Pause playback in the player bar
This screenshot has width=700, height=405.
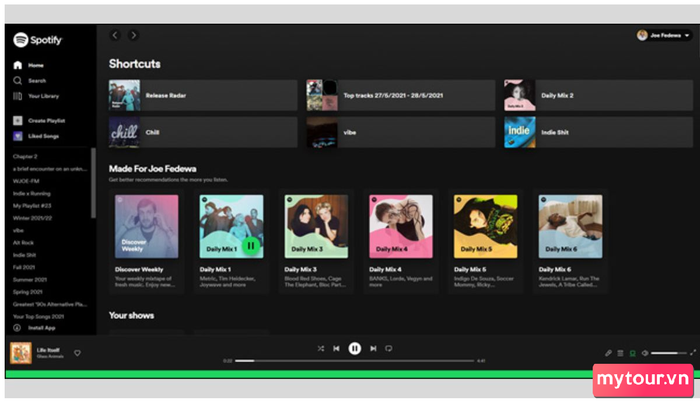point(354,348)
